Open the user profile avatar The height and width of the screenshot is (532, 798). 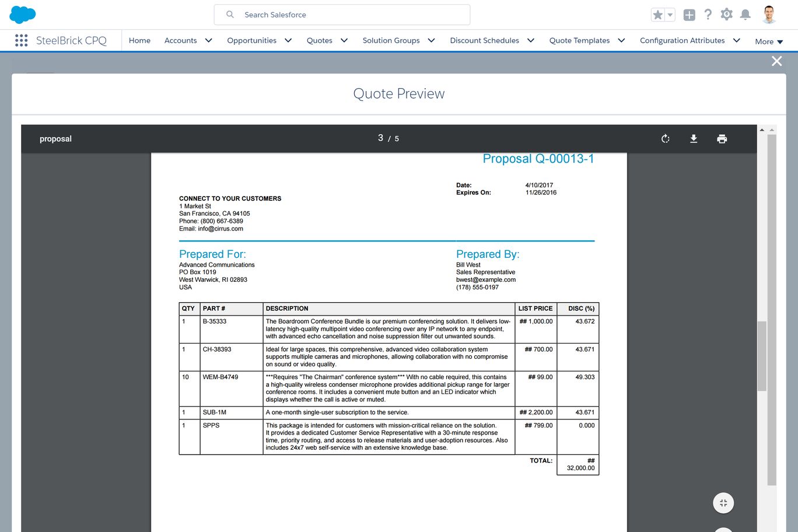pyautogui.click(x=769, y=15)
